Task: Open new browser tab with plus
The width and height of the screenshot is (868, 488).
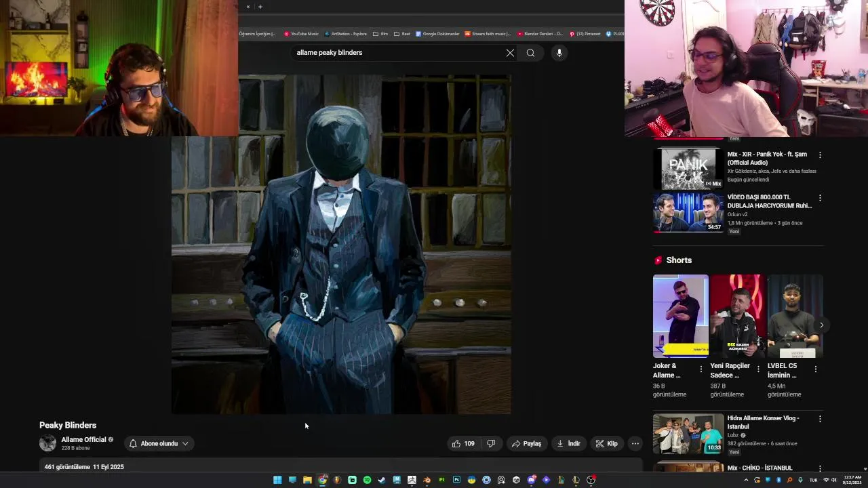Action: pos(260,7)
